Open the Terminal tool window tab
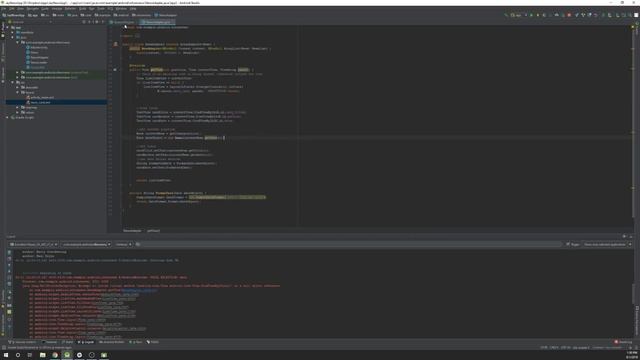This screenshot has width=640, height=360. [x=49, y=342]
